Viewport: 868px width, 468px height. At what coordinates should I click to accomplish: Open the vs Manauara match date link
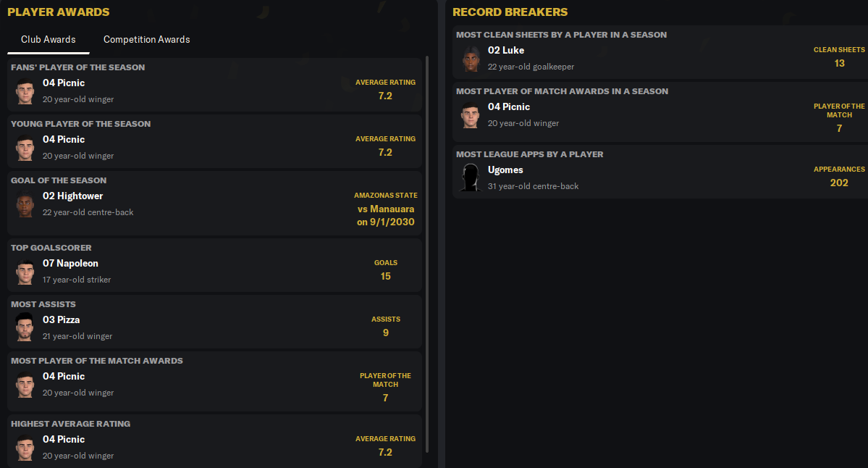coord(386,215)
